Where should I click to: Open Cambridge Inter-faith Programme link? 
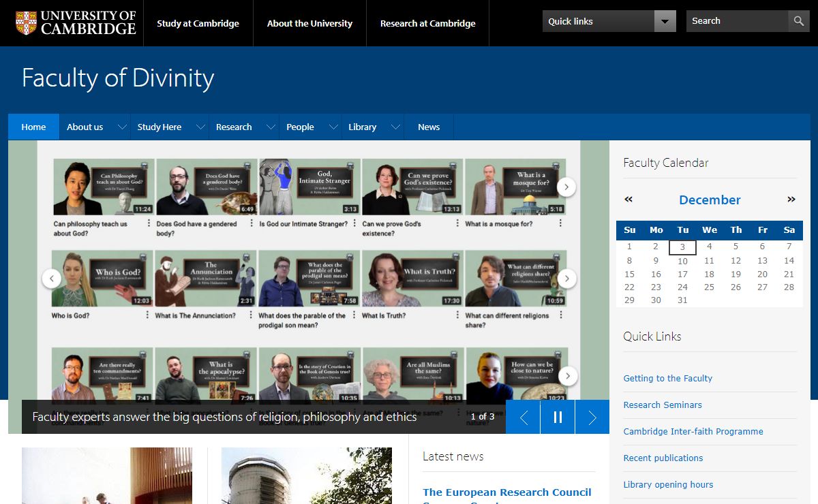click(693, 431)
